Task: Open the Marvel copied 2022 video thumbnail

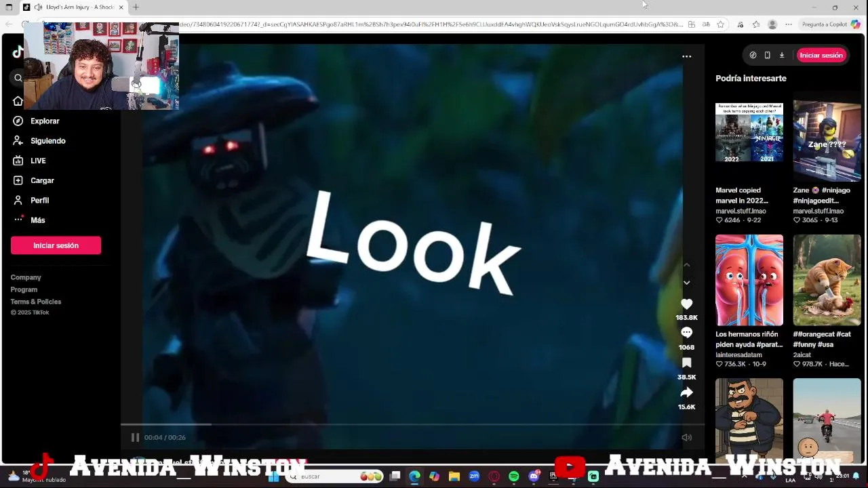Action: point(749,132)
